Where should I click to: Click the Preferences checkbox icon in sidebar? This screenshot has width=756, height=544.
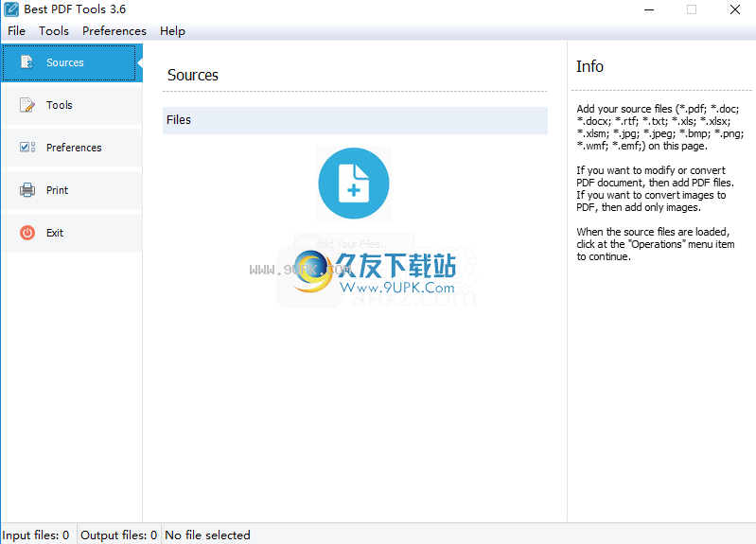point(27,147)
